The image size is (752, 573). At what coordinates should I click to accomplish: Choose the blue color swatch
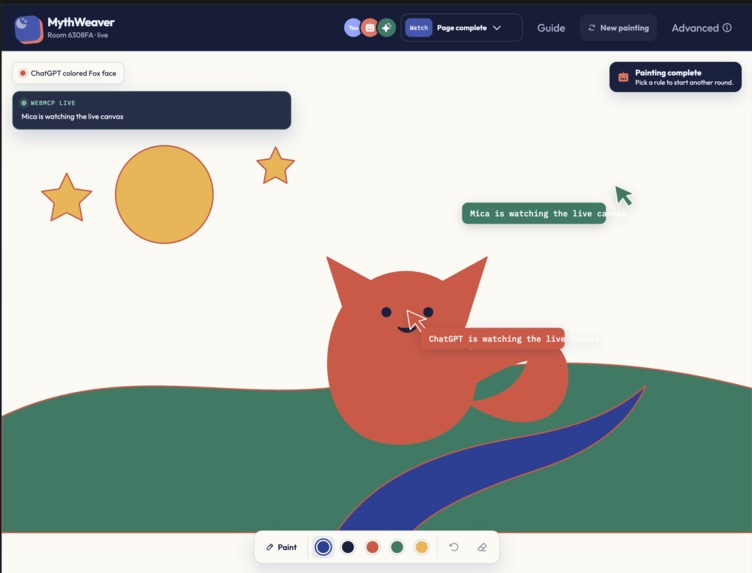pyautogui.click(x=323, y=547)
